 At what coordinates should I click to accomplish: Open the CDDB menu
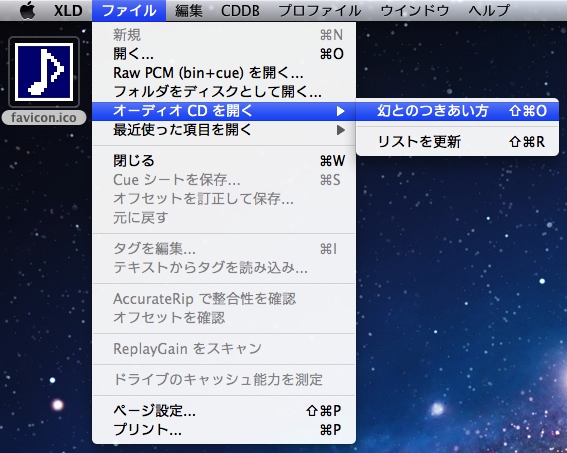[x=240, y=10]
